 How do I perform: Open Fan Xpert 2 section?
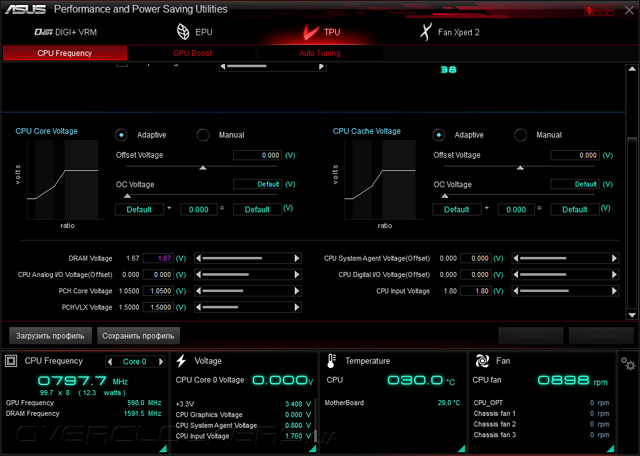(450, 32)
